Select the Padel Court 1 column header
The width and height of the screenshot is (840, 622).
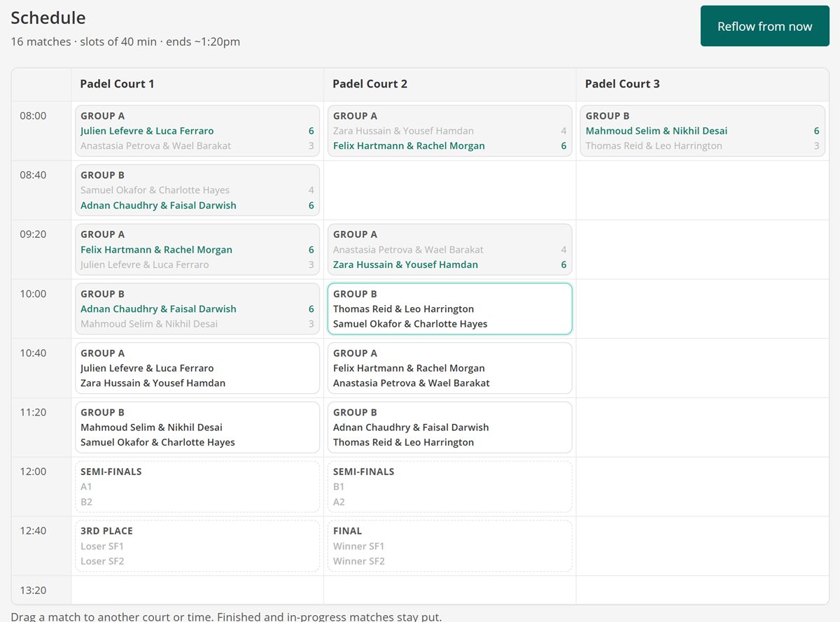pyautogui.click(x=197, y=84)
